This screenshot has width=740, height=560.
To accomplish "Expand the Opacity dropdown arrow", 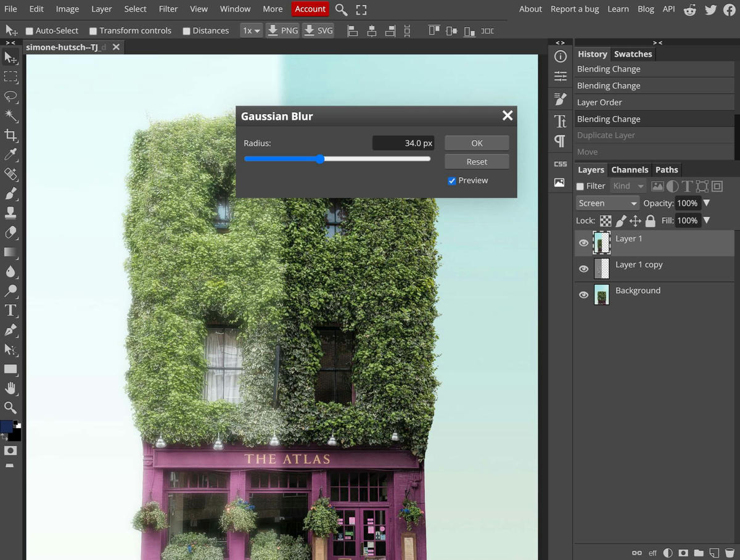I will [707, 203].
